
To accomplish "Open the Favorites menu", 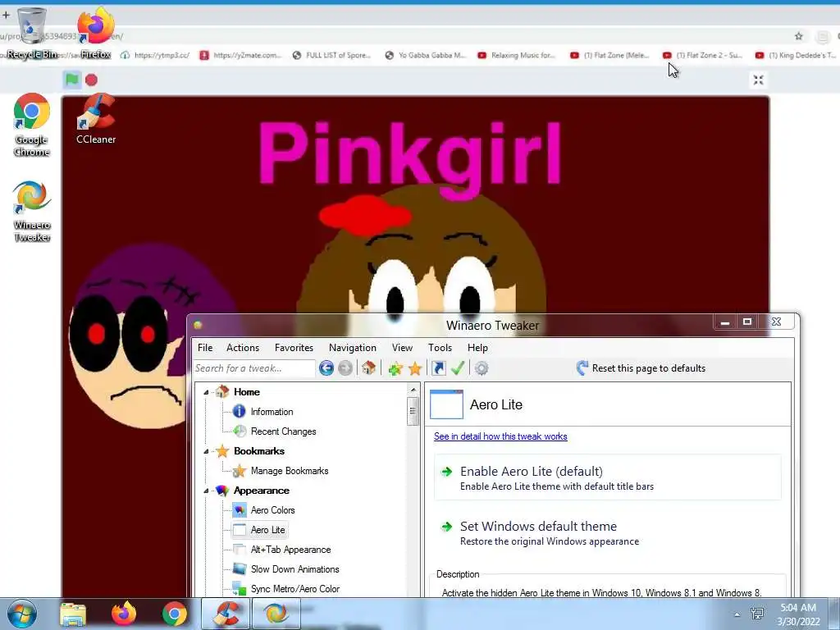I will (x=294, y=348).
